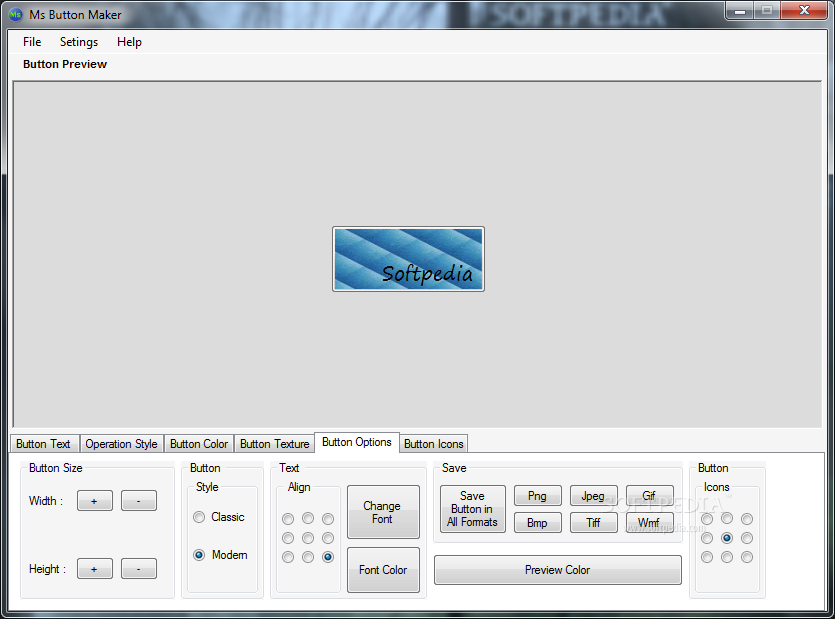Image resolution: width=835 pixels, height=619 pixels.
Task: Select the Classic button style
Action: pyautogui.click(x=219, y=517)
